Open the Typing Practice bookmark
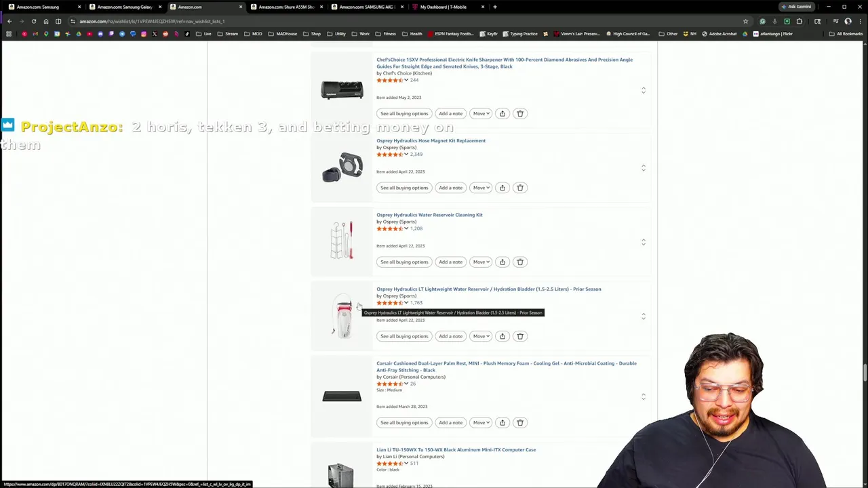The height and width of the screenshot is (488, 868). pos(519,34)
